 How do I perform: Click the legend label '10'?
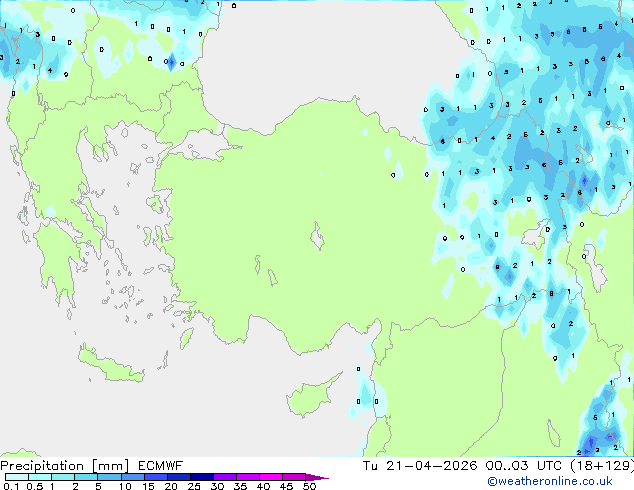(125, 486)
